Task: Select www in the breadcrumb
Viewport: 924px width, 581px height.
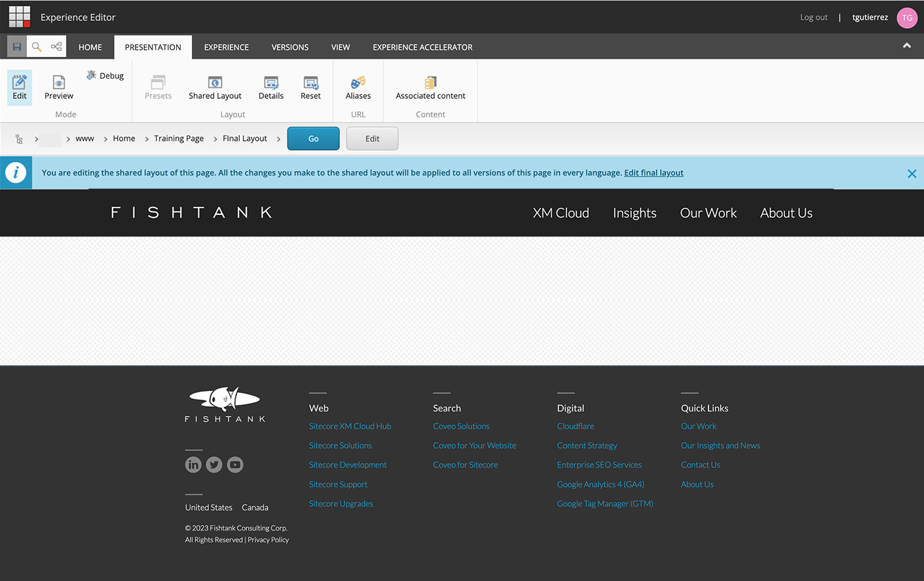Action: point(85,139)
